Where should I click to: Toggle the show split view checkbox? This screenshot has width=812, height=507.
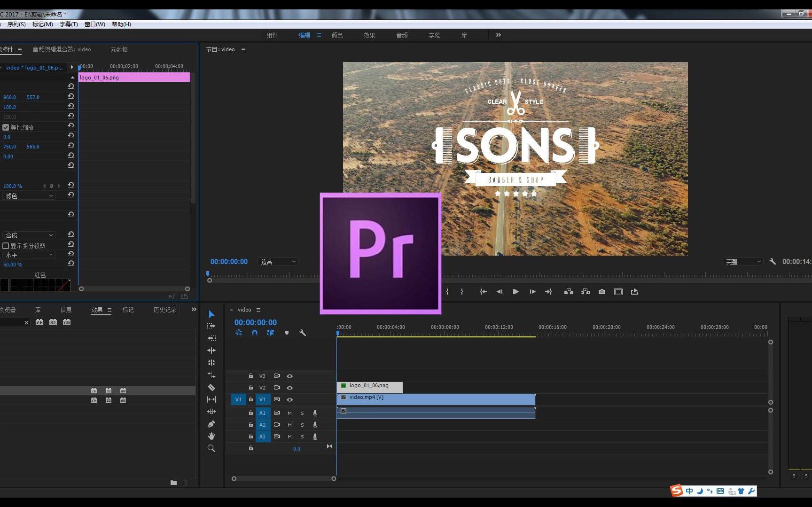[6, 246]
